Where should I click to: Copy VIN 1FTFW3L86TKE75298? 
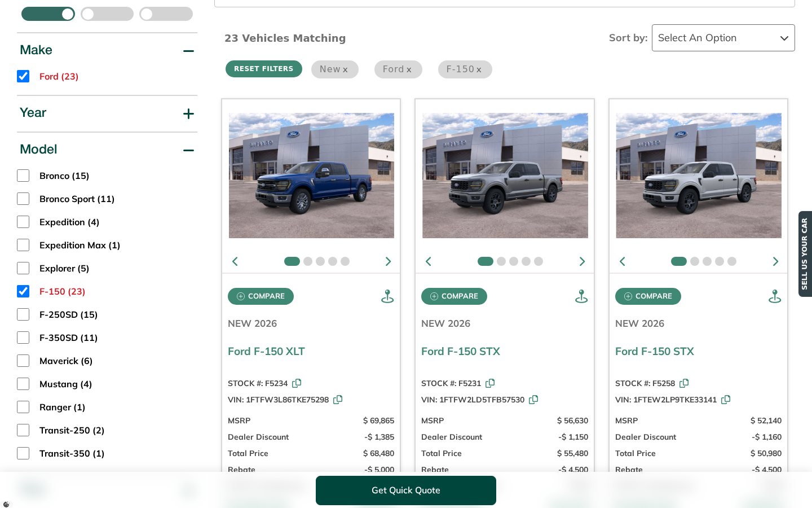click(x=338, y=400)
